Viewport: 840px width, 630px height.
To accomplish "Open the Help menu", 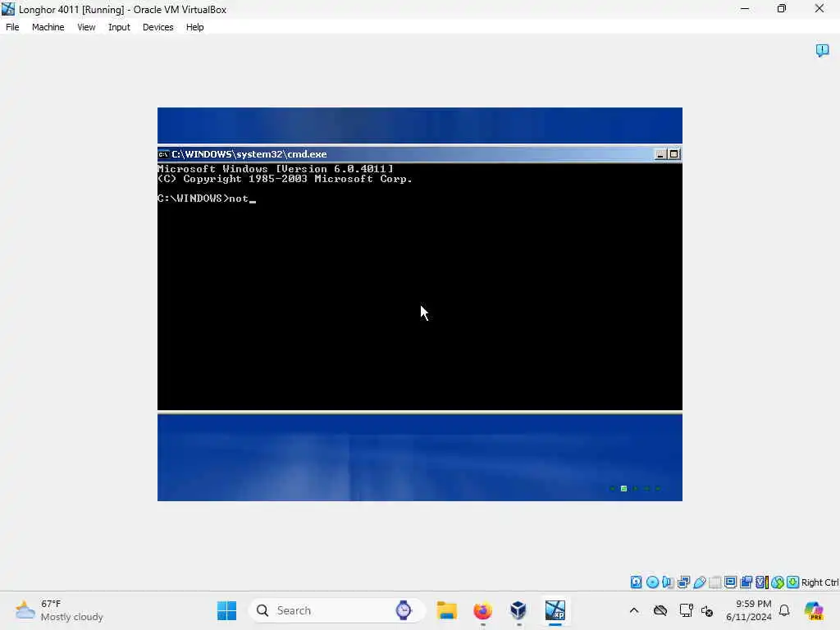I will coord(195,27).
